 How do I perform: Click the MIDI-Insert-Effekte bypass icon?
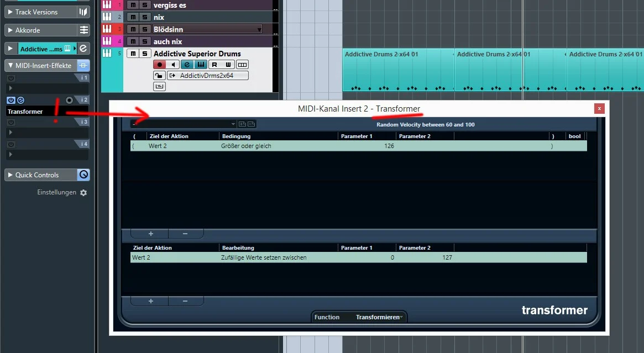click(83, 65)
